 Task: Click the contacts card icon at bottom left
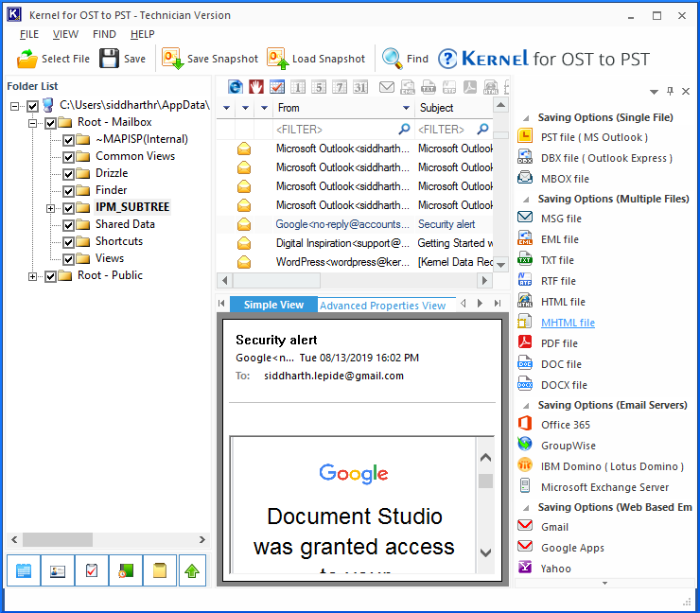tap(58, 570)
